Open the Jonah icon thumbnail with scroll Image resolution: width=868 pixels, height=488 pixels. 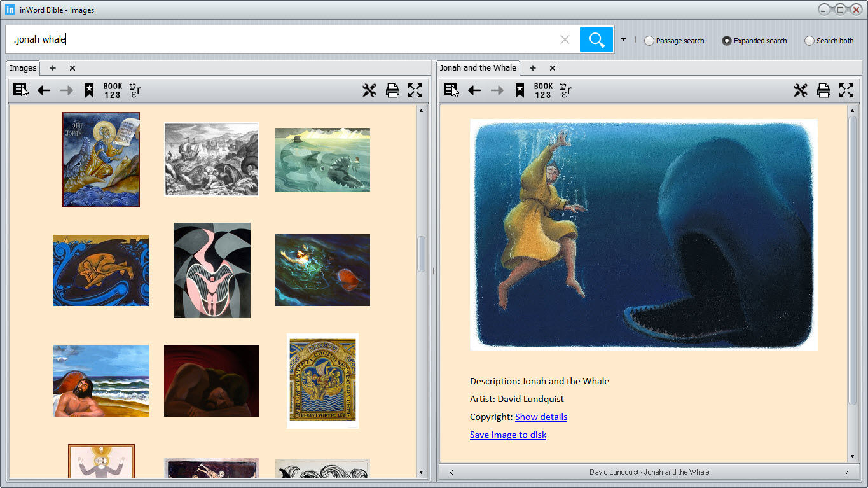click(101, 160)
